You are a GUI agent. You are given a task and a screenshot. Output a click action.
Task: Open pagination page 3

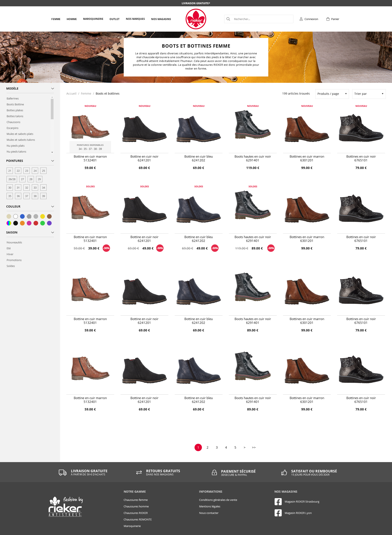(217, 447)
